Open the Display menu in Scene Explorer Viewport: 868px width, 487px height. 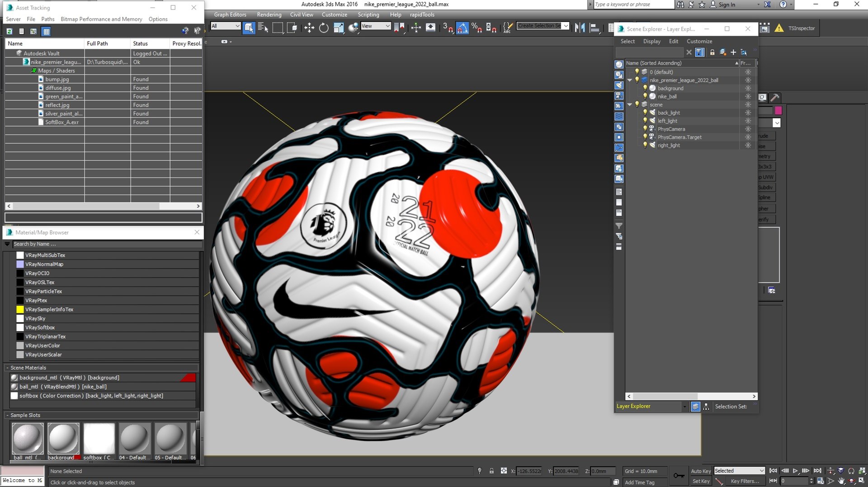(x=651, y=41)
